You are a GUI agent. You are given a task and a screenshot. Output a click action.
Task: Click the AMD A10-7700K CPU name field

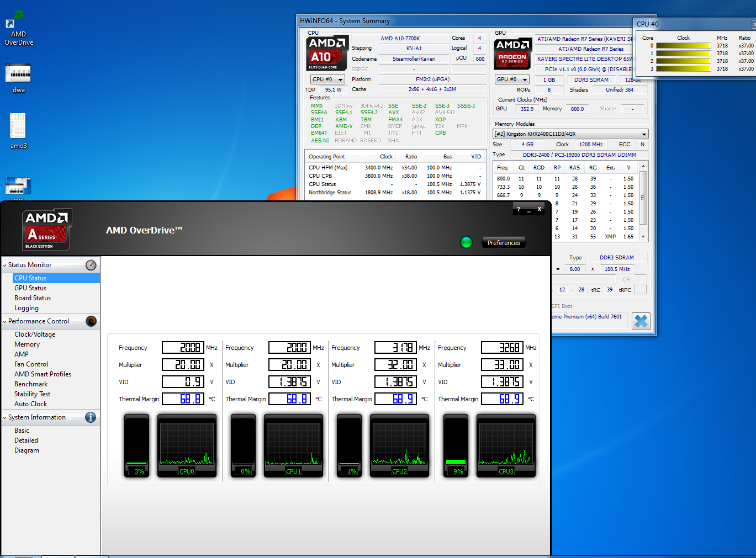click(400, 39)
